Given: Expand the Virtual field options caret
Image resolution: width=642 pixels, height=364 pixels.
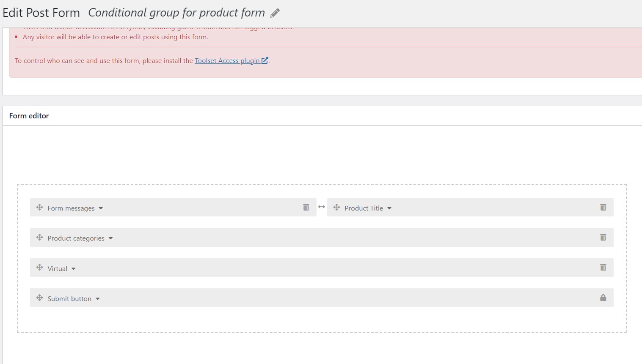Looking at the screenshot, I should click(x=73, y=269).
